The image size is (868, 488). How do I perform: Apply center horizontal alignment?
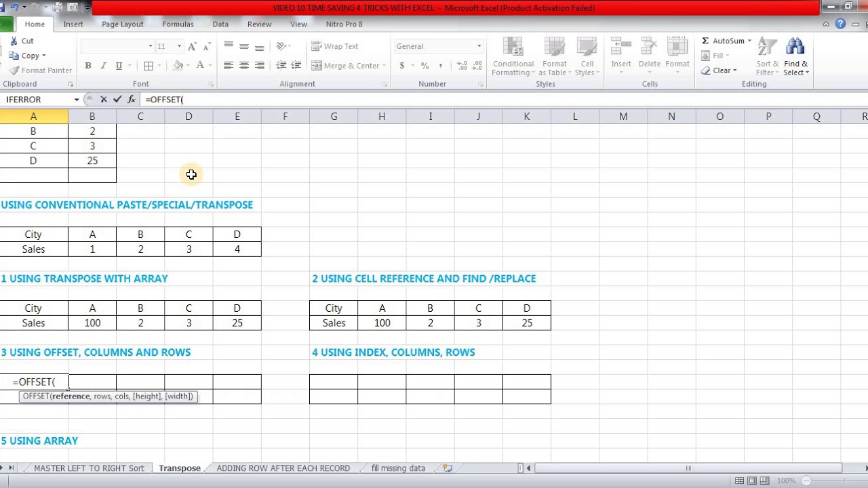click(243, 66)
